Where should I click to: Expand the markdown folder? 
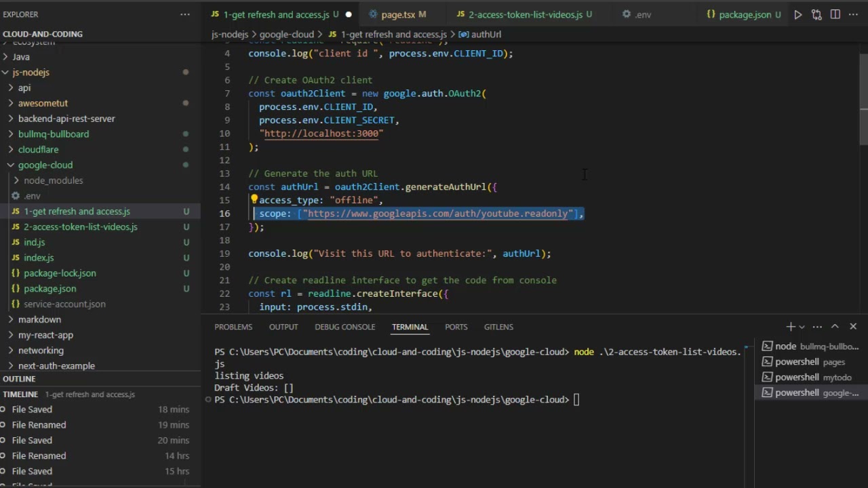(x=100, y=319)
